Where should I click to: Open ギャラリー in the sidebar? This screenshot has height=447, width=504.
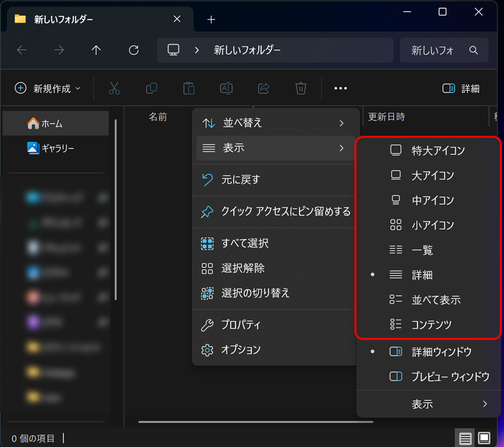(57, 148)
